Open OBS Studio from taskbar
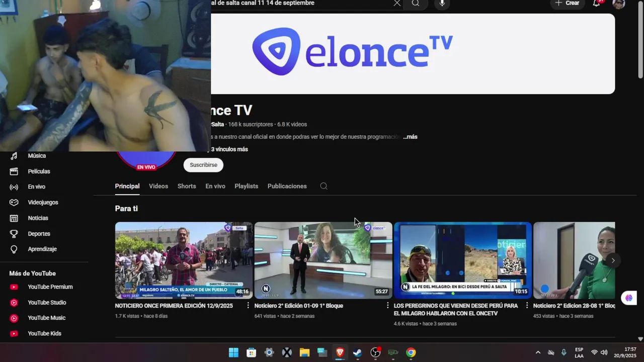 [x=375, y=352]
